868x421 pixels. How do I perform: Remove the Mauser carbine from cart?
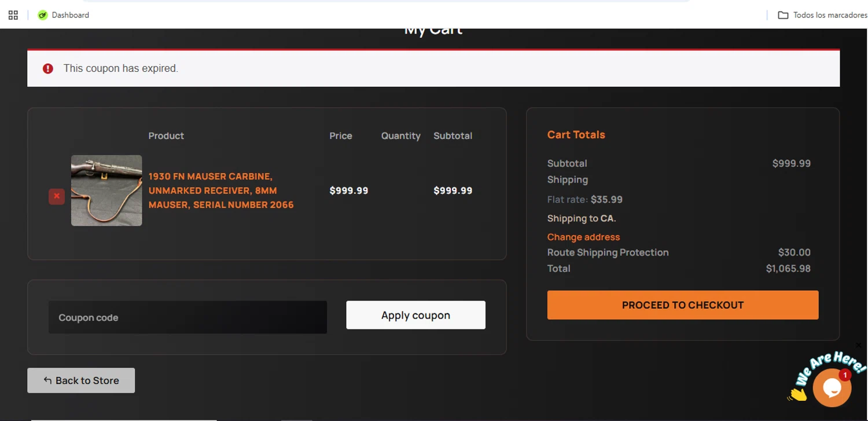click(x=57, y=196)
